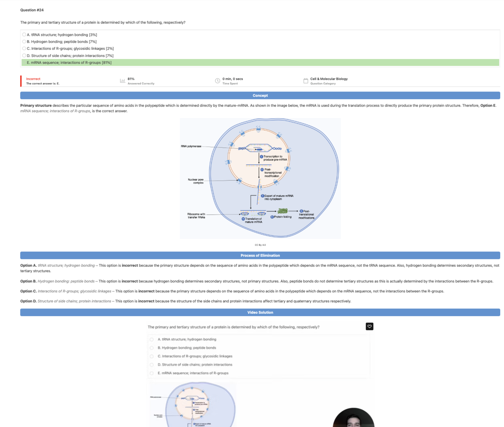Click the video solution question text
Image resolution: width=504 pixels, height=427 pixels.
(233, 327)
